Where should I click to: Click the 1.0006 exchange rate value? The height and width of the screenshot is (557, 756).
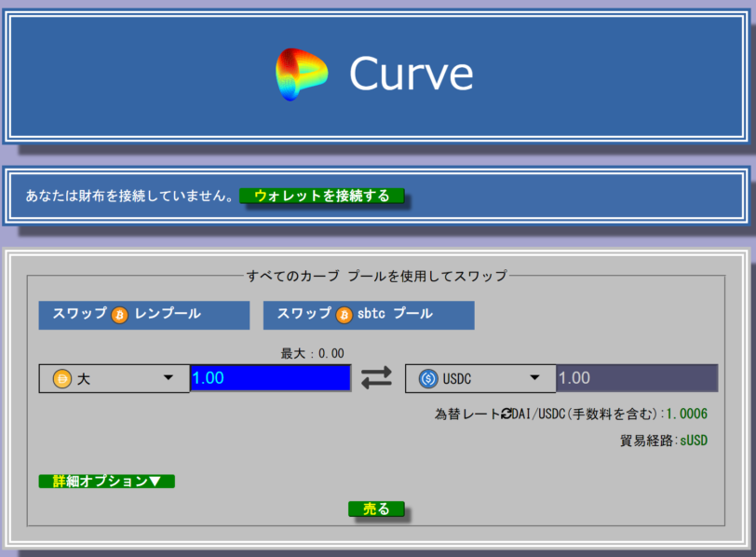tap(686, 414)
